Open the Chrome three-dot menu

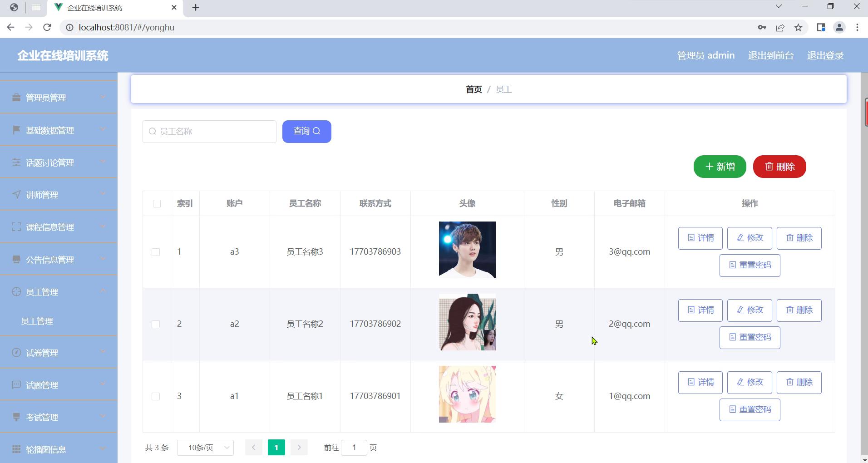coord(858,28)
